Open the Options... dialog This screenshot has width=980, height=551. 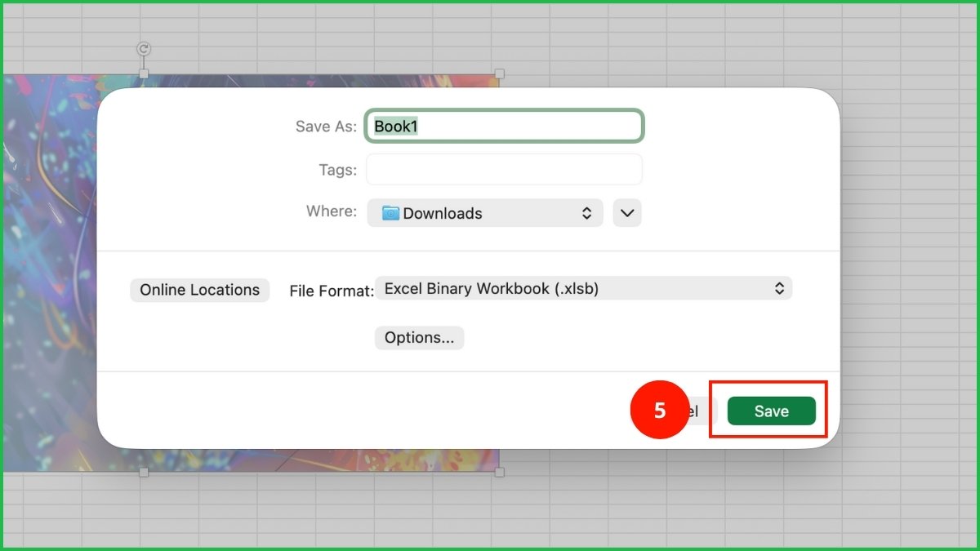coord(419,337)
